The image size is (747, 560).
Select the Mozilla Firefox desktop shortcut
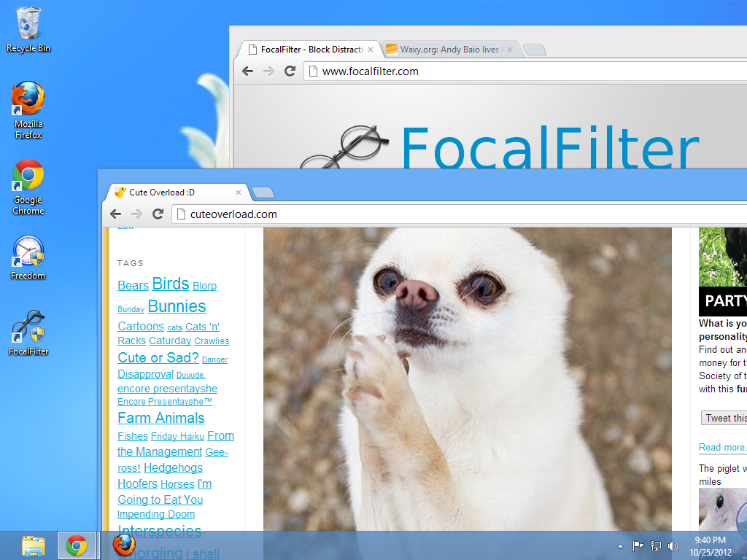coord(28,109)
